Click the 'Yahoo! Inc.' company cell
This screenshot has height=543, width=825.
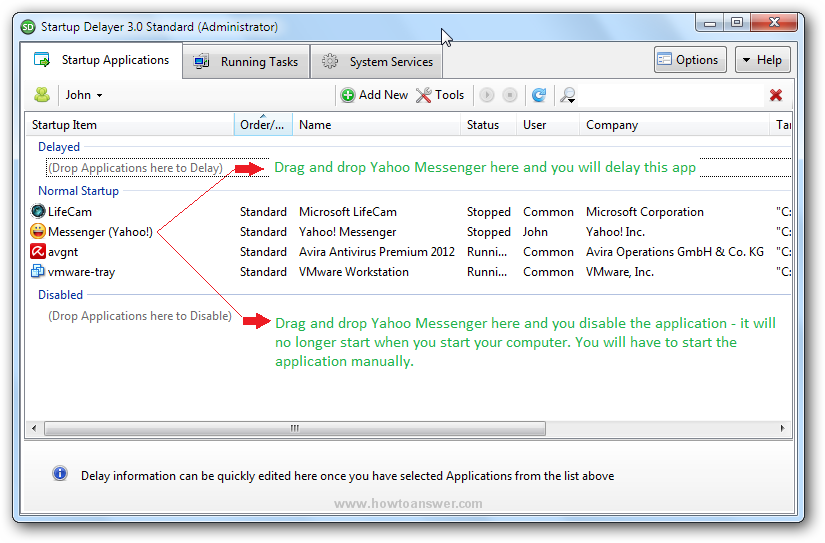click(615, 232)
